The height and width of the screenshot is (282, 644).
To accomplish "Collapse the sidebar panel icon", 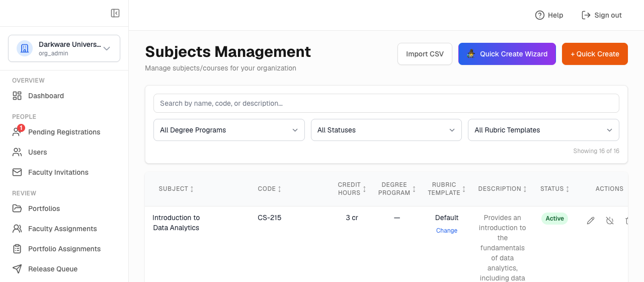I will click(x=115, y=13).
